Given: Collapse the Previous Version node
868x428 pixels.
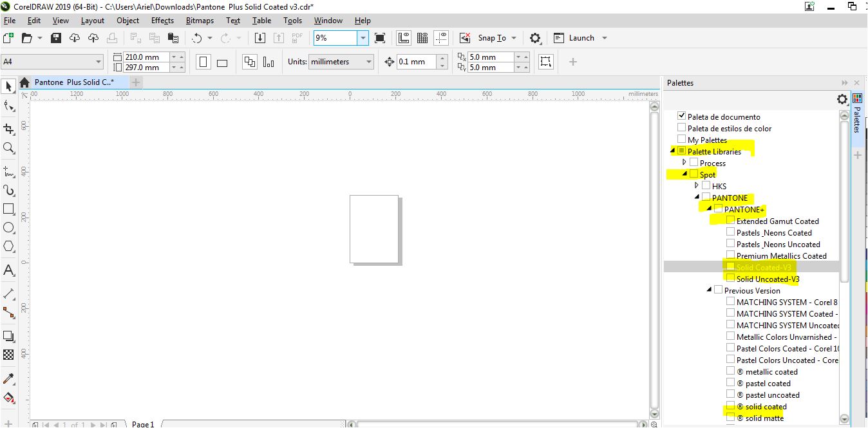Looking at the screenshot, I should [710, 290].
